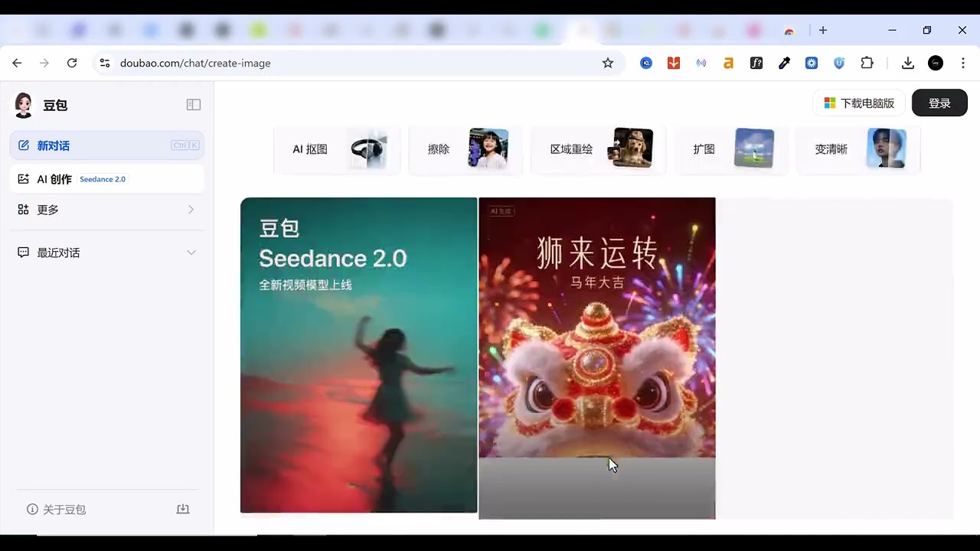This screenshot has width=980, height=551.
Task: Go back with browser back arrow
Action: point(17,63)
